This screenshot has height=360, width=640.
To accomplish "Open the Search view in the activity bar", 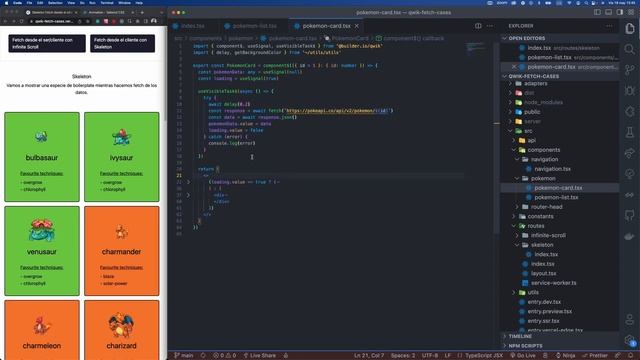I will 630,49.
